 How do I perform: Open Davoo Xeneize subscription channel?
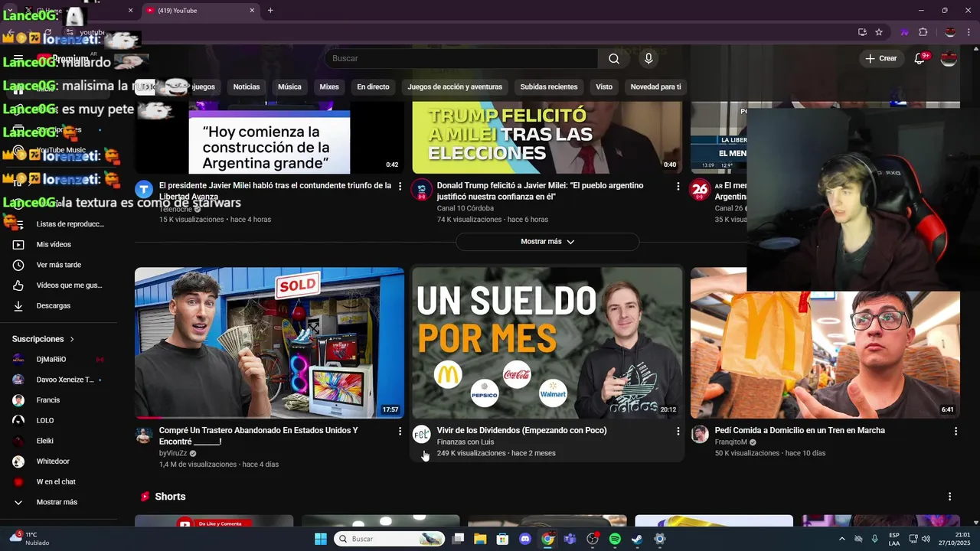59,380
